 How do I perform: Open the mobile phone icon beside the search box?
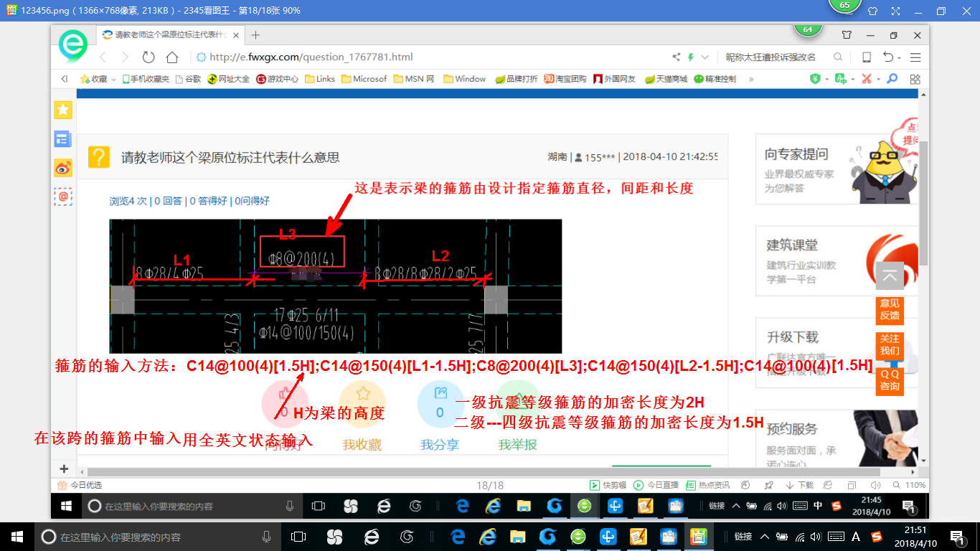[x=867, y=57]
